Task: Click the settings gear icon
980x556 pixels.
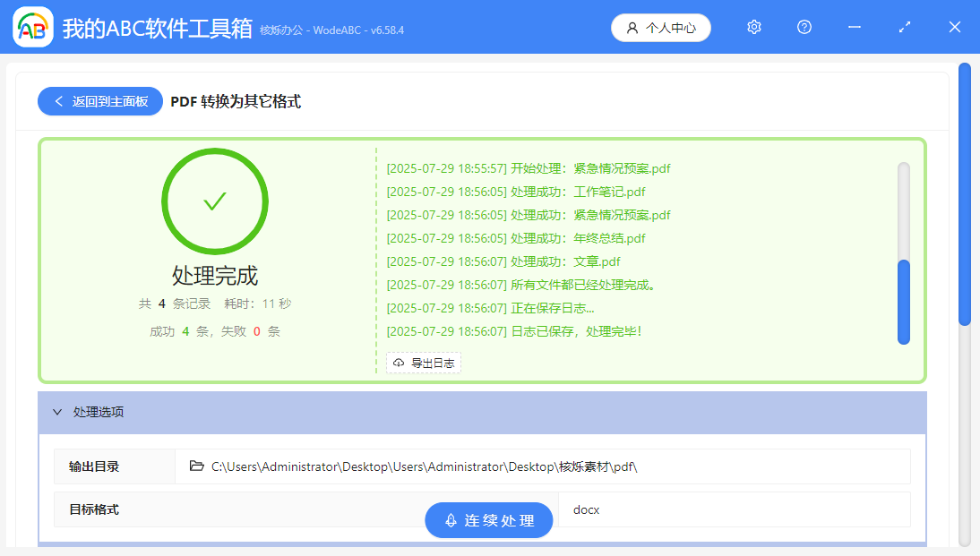Action: click(x=753, y=27)
